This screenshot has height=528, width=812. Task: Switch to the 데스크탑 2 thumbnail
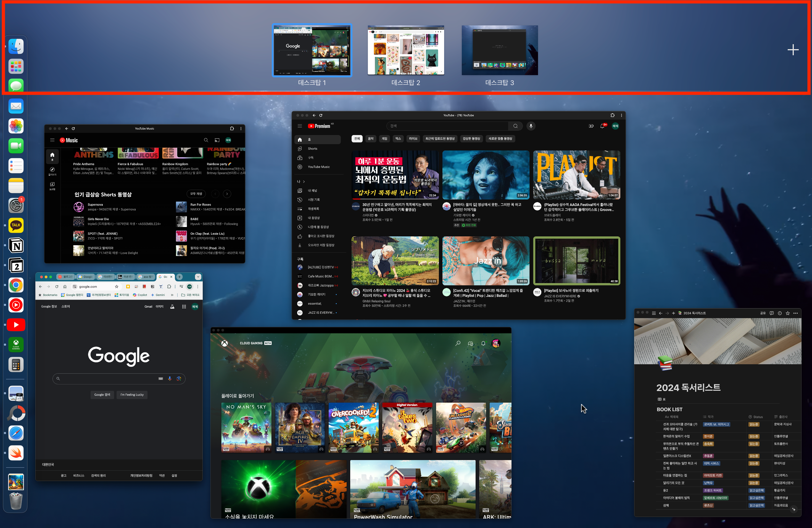pyautogui.click(x=406, y=51)
